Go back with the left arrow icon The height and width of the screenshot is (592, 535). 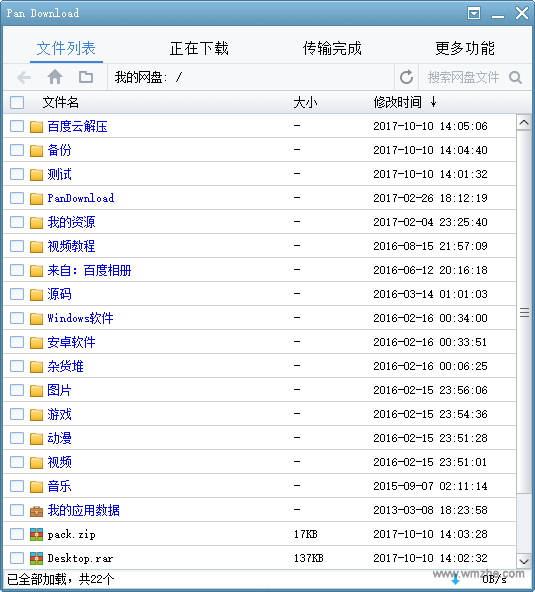(24, 78)
